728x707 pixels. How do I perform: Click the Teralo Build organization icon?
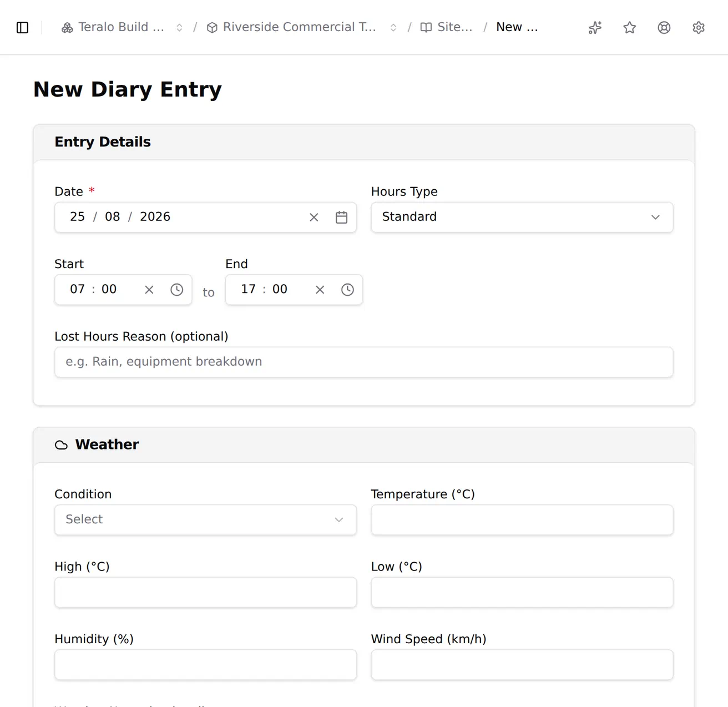[x=67, y=28]
